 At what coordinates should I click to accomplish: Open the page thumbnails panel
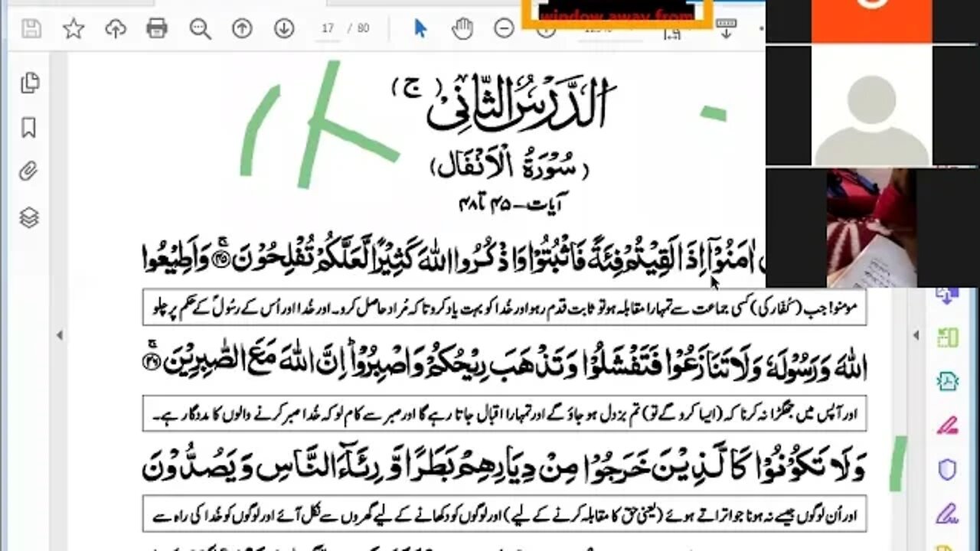[30, 83]
